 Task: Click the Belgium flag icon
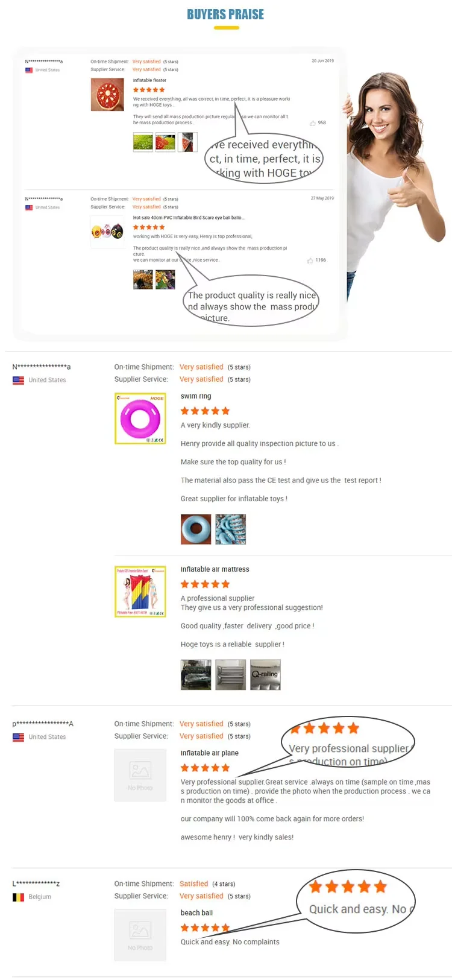click(x=19, y=897)
